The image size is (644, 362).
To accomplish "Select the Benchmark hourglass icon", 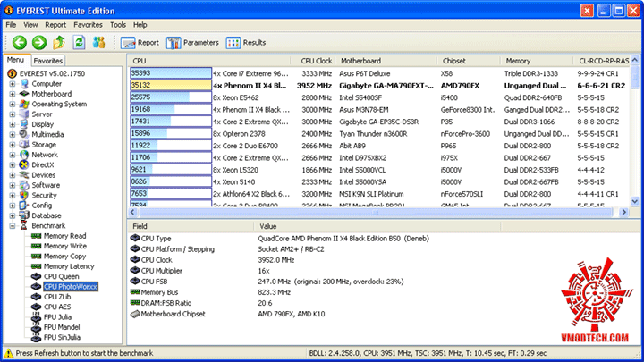I will [x=24, y=226].
